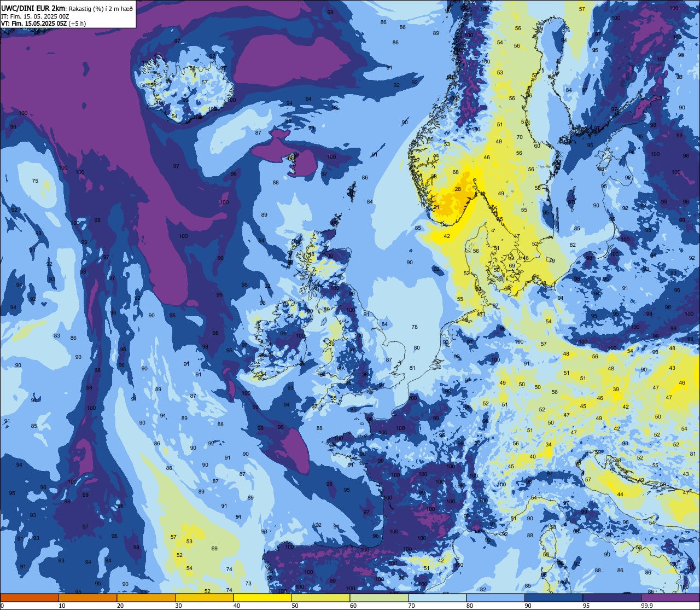Pick the legend swatch between 50 and 60
The width and height of the screenshot is (700, 610).
tap(320, 597)
